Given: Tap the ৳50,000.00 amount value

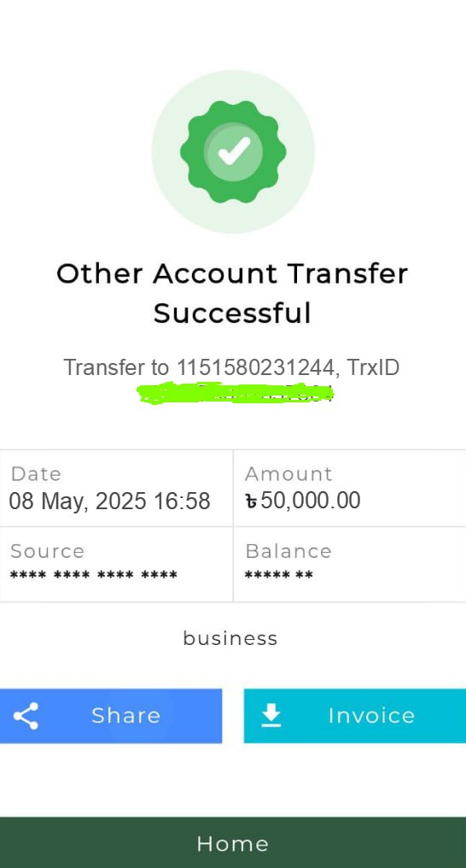Looking at the screenshot, I should [303, 501].
